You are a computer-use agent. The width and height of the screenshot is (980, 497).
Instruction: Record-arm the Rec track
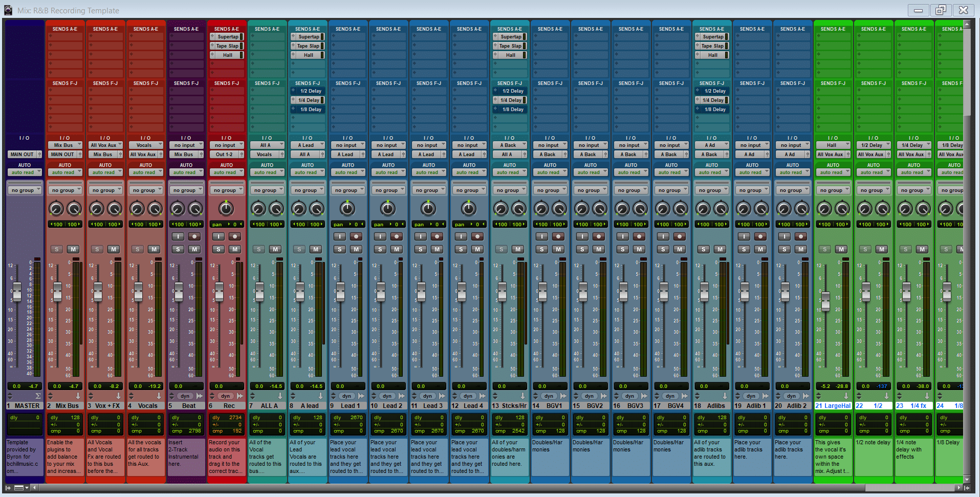pos(235,236)
